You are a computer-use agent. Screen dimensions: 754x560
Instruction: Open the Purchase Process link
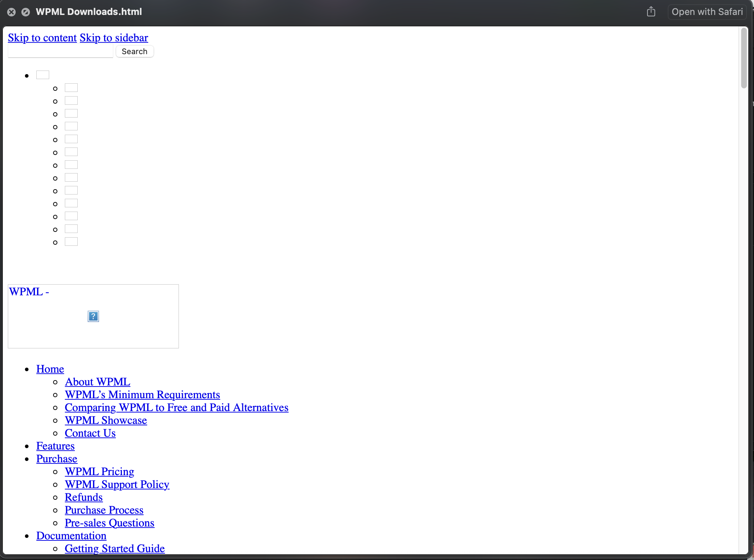pos(104,510)
